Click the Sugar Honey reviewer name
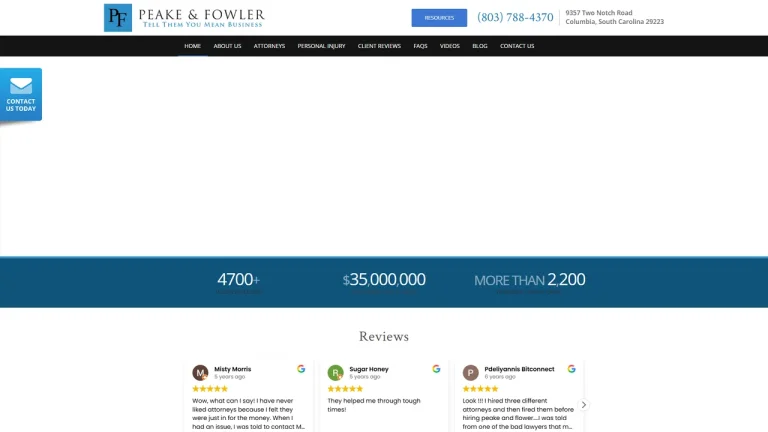The image size is (768, 432). (x=369, y=369)
